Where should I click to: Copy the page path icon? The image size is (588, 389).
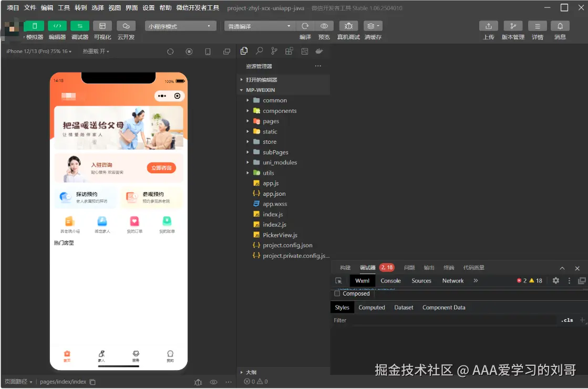pos(92,382)
